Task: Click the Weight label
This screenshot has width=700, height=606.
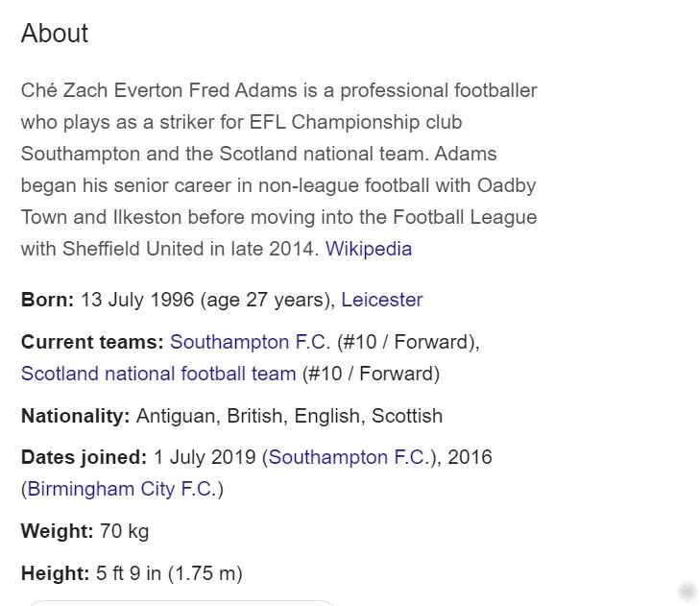Action: coord(57,531)
